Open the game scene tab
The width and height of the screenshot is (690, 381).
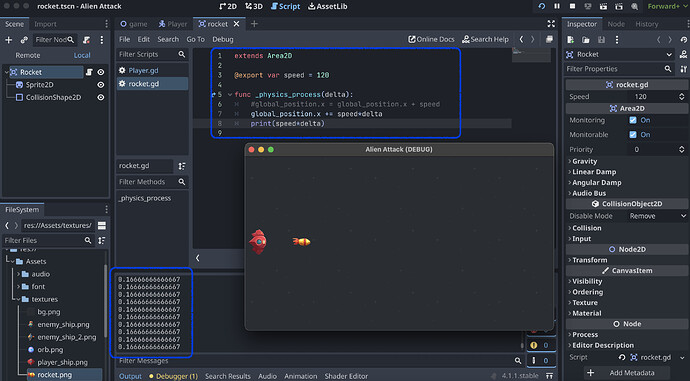[x=134, y=24]
